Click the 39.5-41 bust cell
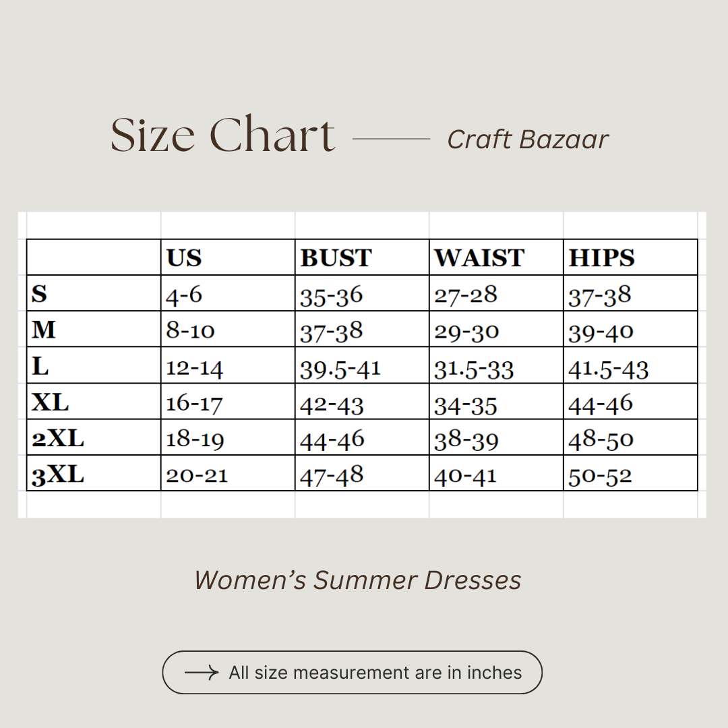 (x=340, y=368)
